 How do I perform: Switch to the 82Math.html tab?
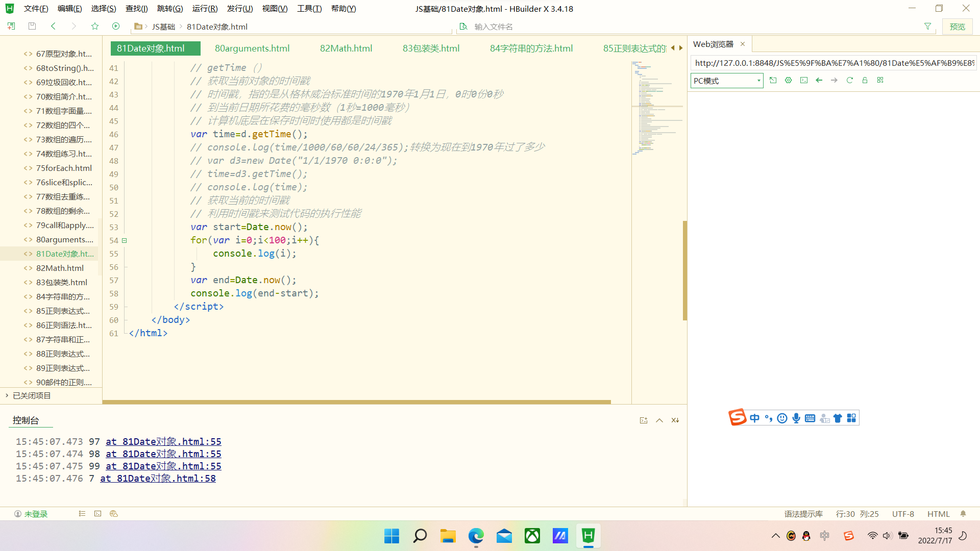click(346, 48)
